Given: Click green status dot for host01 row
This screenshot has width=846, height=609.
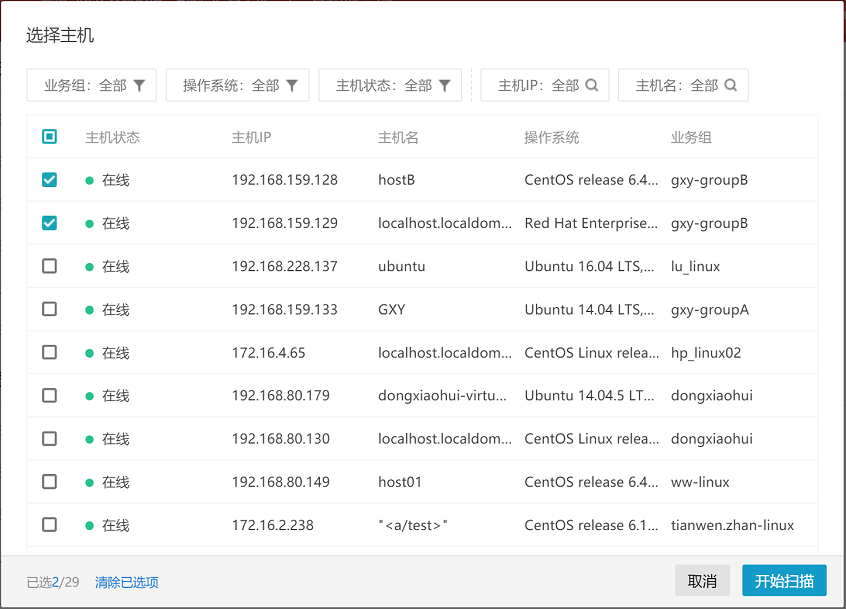Looking at the screenshot, I should [x=90, y=483].
